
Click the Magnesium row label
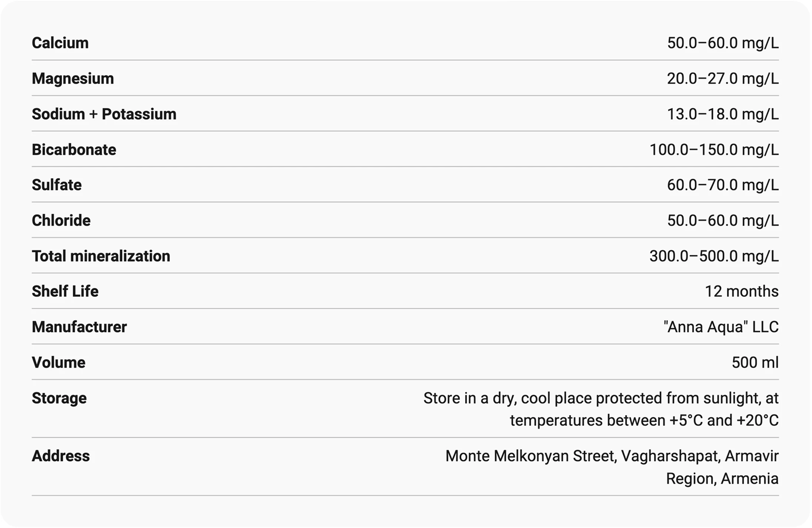[73, 79]
